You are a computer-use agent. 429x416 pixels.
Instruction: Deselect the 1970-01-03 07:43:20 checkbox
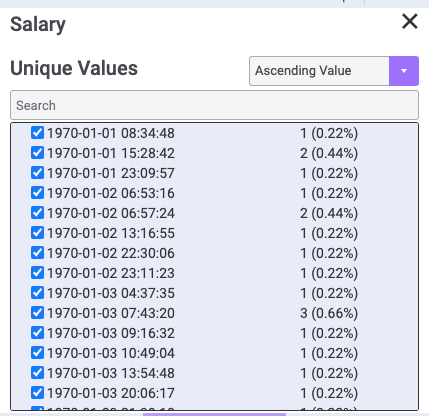(x=37, y=312)
